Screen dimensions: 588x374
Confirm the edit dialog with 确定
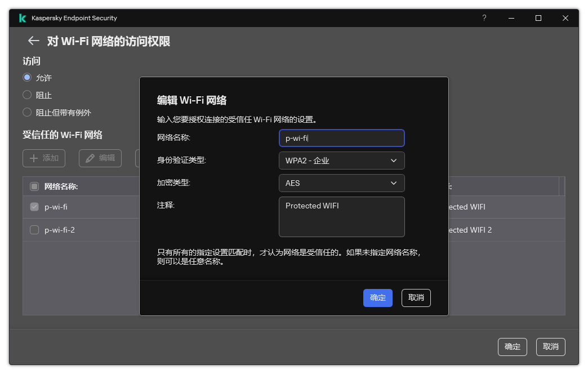point(377,298)
